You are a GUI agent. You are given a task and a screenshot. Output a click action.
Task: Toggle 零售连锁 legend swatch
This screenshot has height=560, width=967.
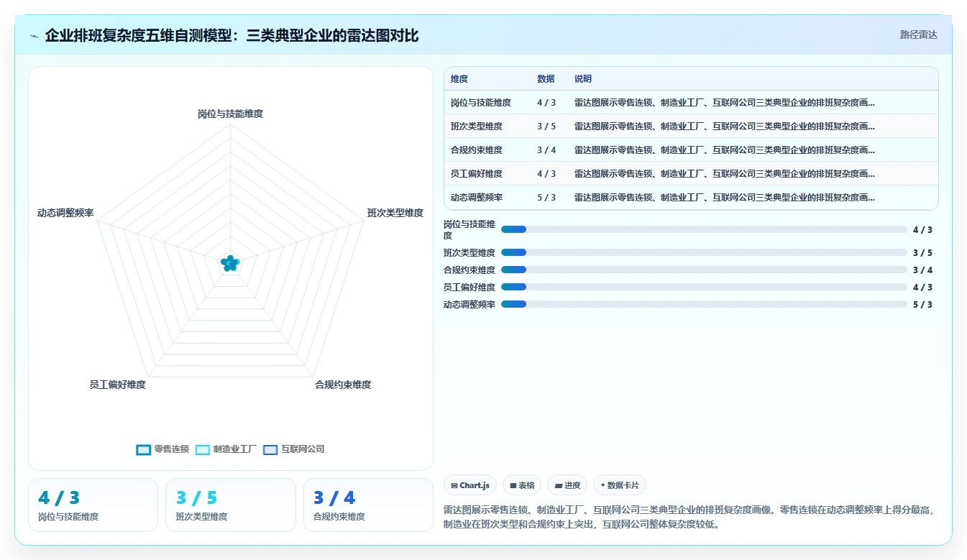(x=144, y=449)
